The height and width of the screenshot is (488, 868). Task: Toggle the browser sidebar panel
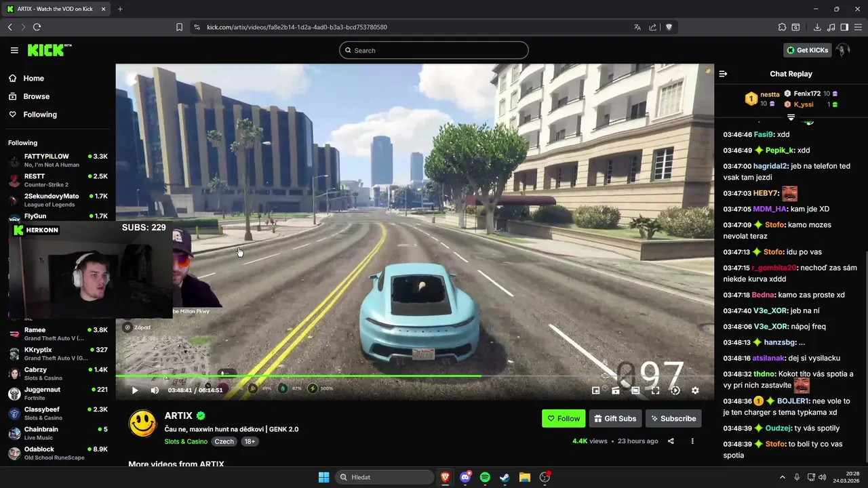[x=844, y=27]
